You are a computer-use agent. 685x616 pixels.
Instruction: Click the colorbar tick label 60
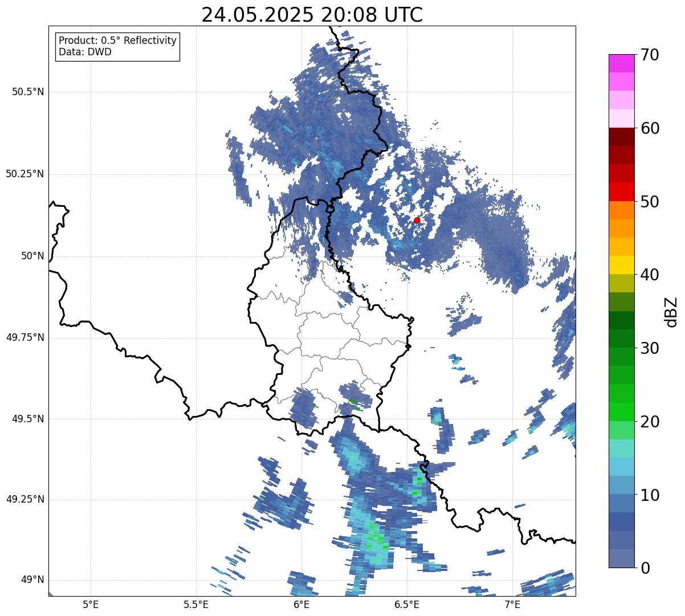tap(650, 128)
